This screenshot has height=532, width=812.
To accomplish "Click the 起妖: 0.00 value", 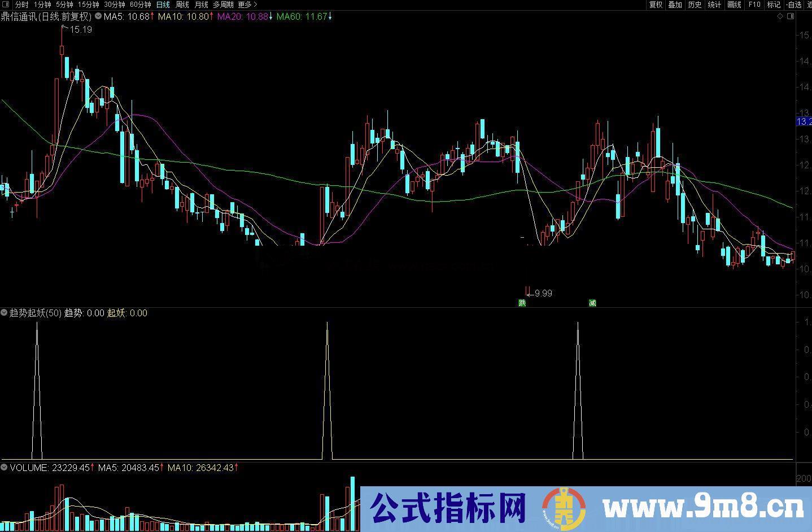I will (127, 313).
